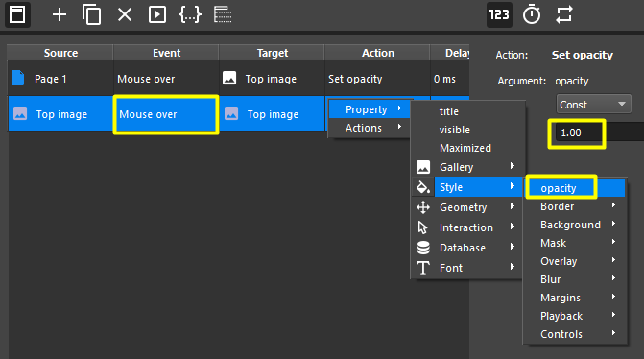Open the Style submenu entry

coord(467,187)
